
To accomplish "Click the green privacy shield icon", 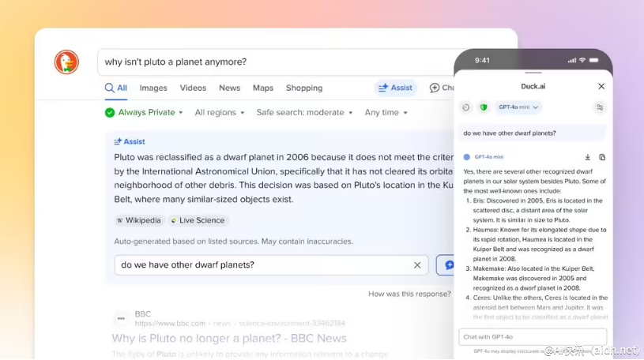I will (483, 107).
